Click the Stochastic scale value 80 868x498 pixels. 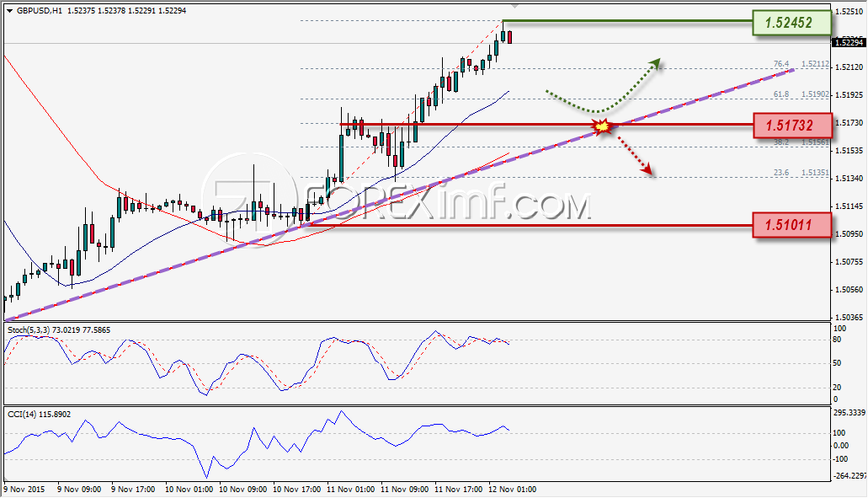(837, 340)
